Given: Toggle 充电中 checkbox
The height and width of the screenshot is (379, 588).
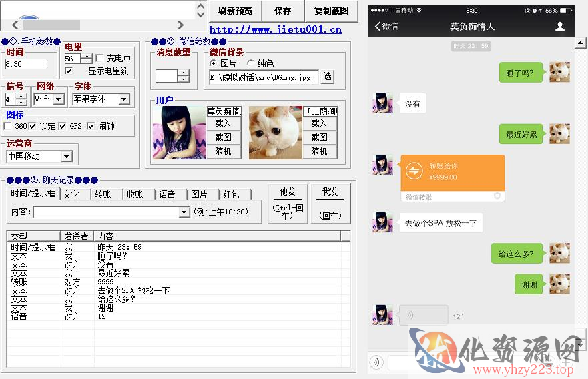Looking at the screenshot, I should coord(99,58).
